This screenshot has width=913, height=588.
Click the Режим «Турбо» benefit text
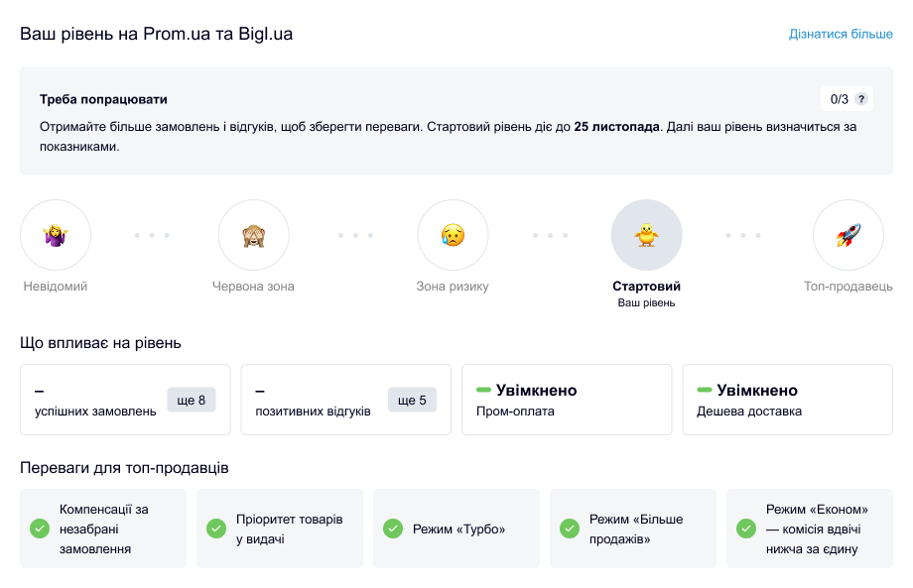(458, 529)
